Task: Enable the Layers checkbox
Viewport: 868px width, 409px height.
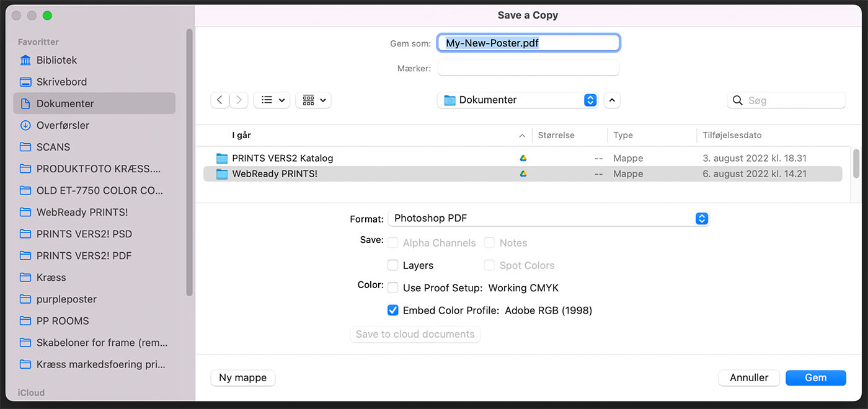Action: (x=392, y=265)
